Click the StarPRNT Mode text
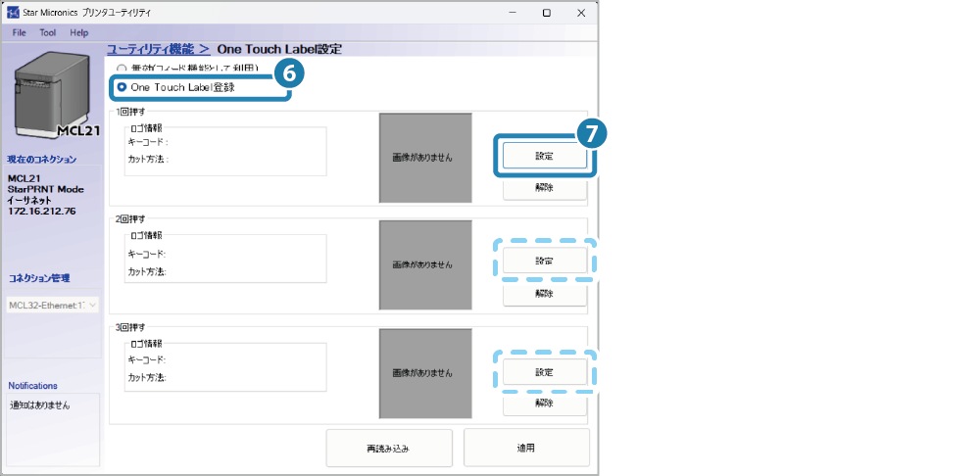The width and height of the screenshot is (980, 476). point(46,189)
